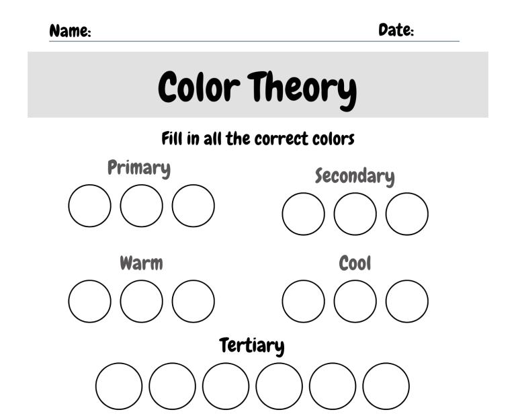Select the Color Theory title banner

pos(258,85)
